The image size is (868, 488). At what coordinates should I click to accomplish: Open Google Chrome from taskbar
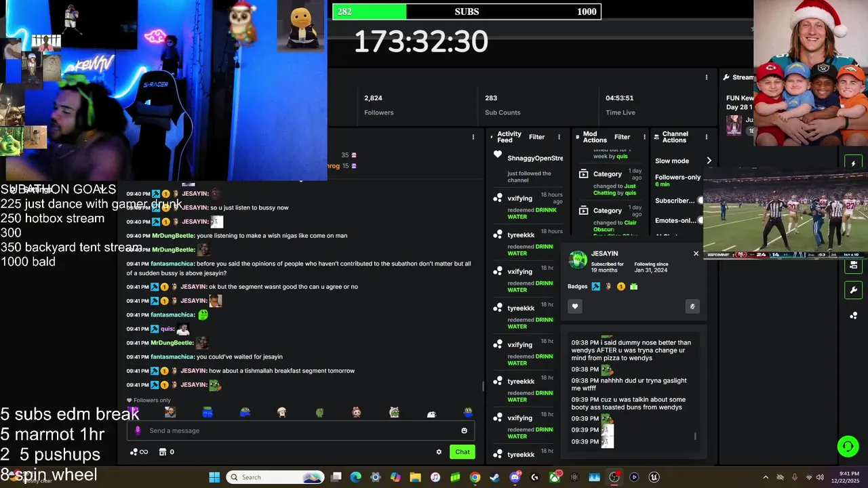[475, 477]
